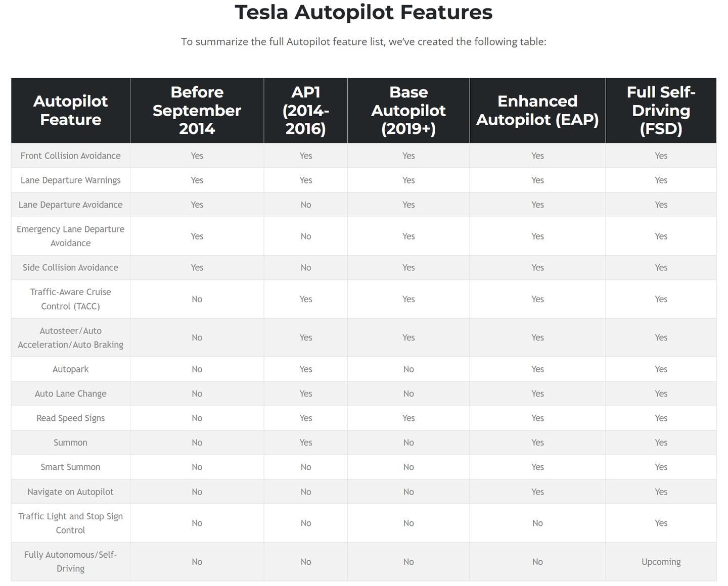Screen dimensions: 728x586
Task: Select the Enhanced Autopilot (EAP) header
Action: [537, 110]
